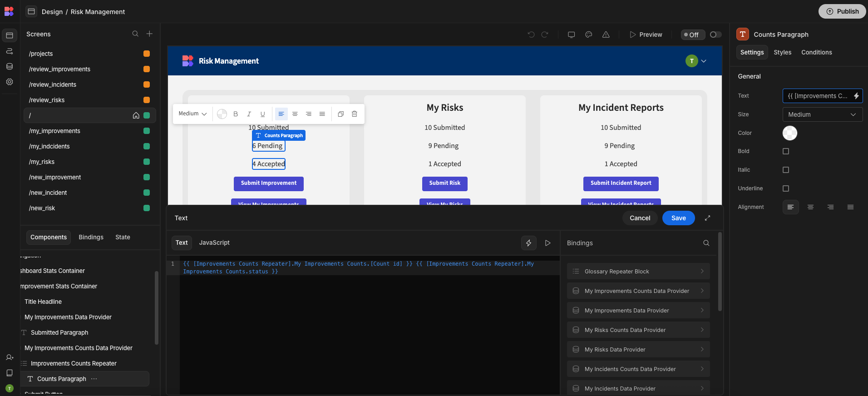Open the theme palette icon
This screenshot has width=868, height=396.
(589, 35)
